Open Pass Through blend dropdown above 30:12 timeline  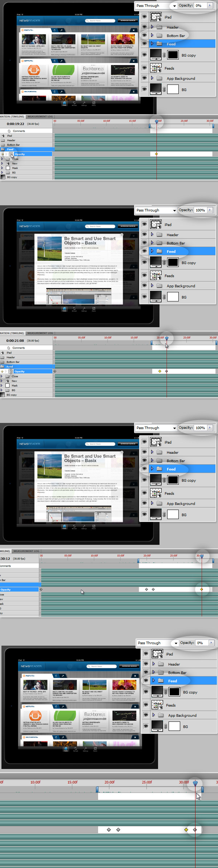click(x=174, y=428)
